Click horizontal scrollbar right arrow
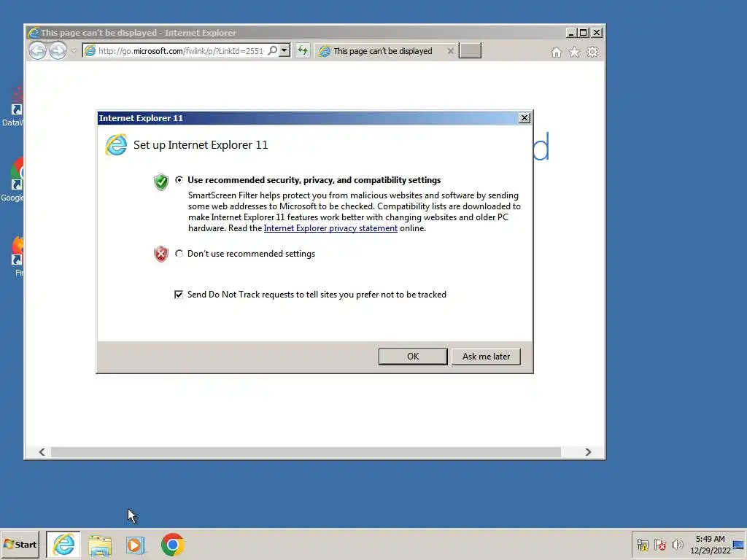Image resolution: width=747 pixels, height=560 pixels. 588,452
